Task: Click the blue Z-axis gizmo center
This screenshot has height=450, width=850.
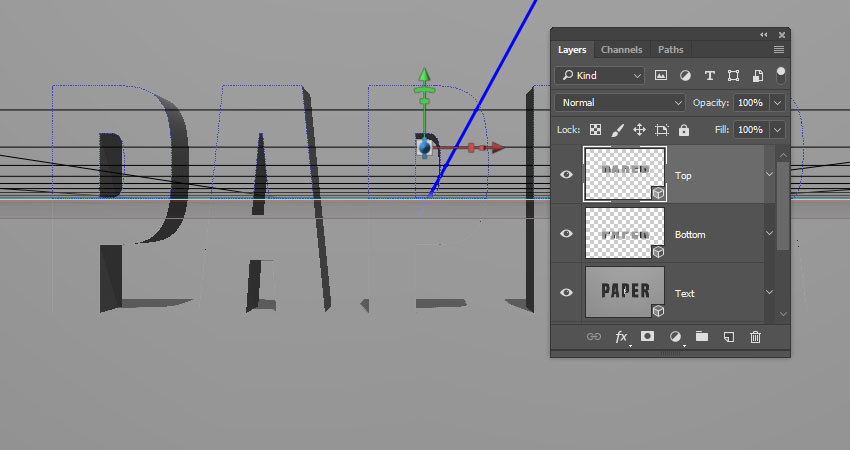Action: tap(424, 147)
